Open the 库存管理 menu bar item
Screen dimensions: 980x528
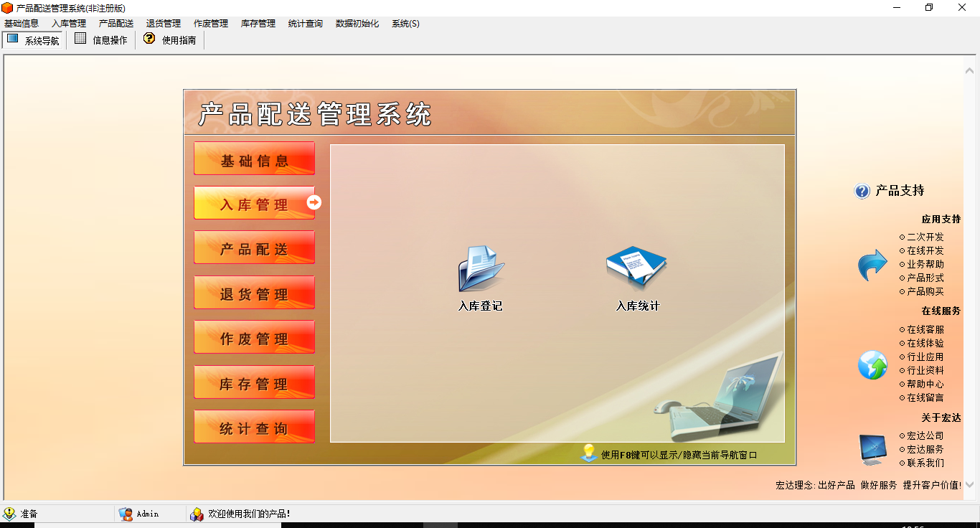(258, 24)
